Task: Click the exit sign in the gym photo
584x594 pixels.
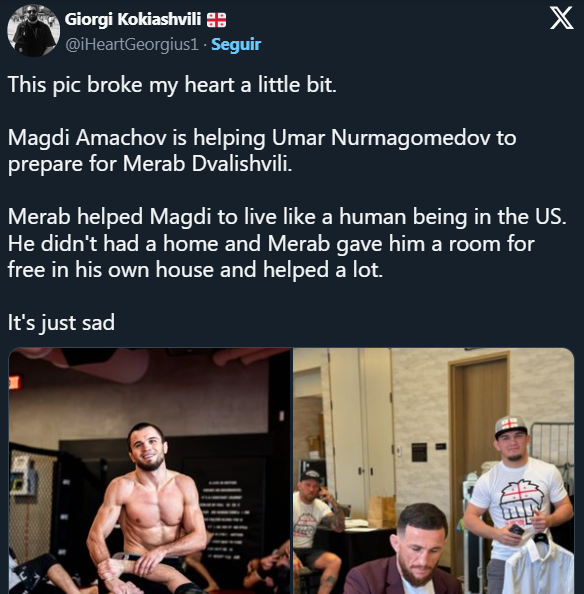Action: 14,381
